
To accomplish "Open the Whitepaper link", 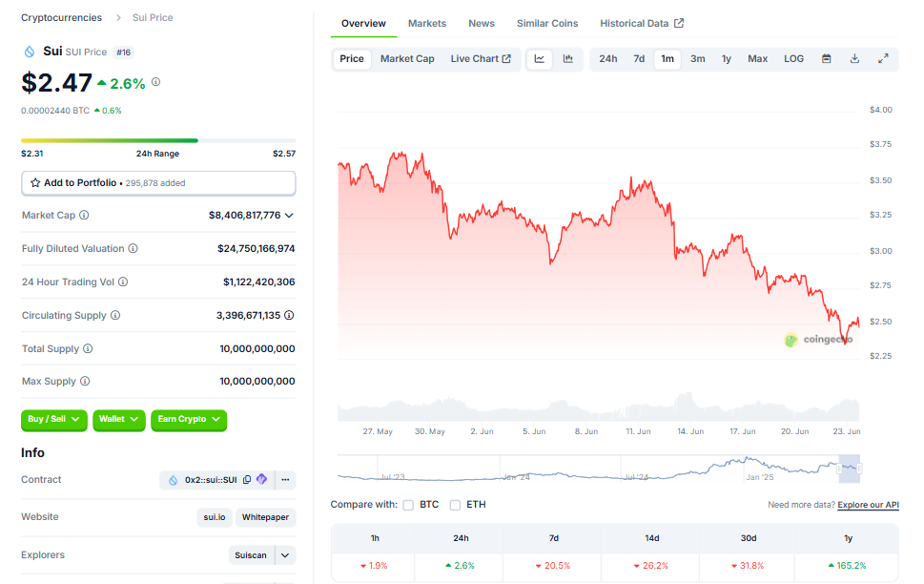I will pyautogui.click(x=266, y=517).
